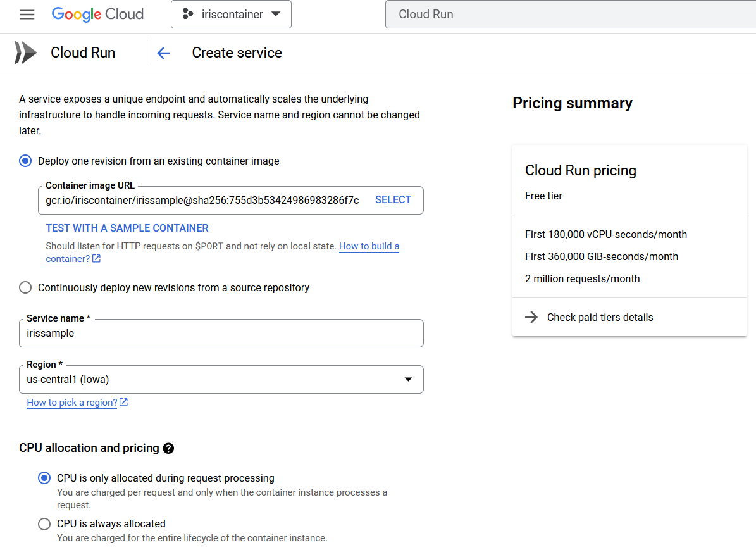Choose CPU only allocated during request processing
756x550 pixels.
click(44, 478)
